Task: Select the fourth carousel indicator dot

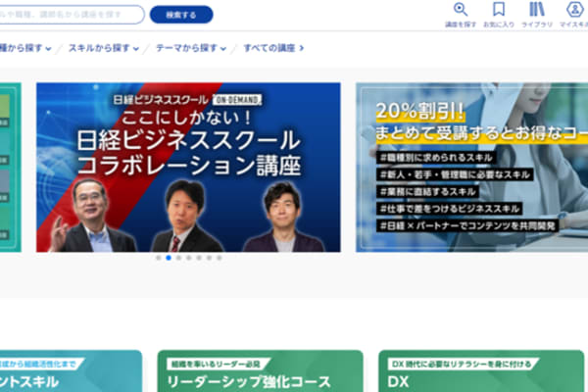Action: [188, 258]
